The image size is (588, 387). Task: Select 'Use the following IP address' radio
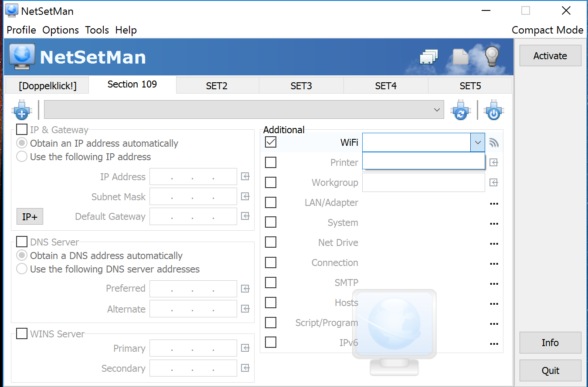coord(22,157)
